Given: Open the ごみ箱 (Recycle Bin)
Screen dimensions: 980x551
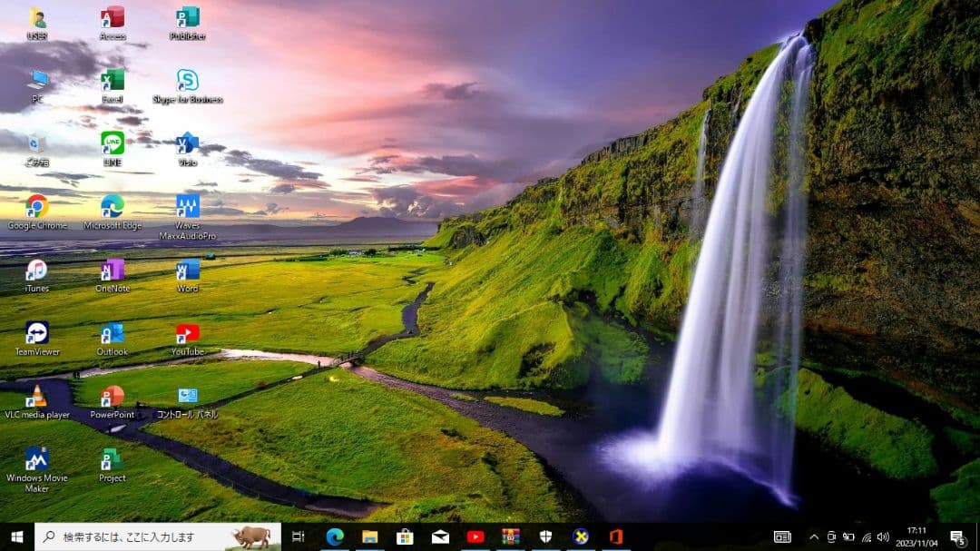Looking at the screenshot, I should pyautogui.click(x=36, y=143).
